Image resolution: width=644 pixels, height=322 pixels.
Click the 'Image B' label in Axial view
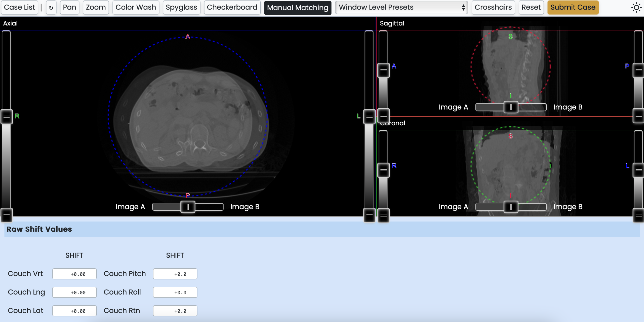(245, 207)
